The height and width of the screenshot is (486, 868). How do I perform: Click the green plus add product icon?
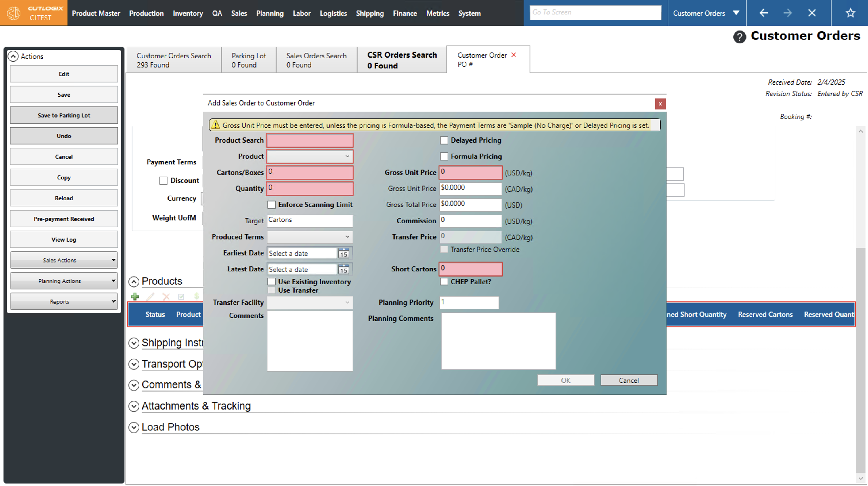point(135,296)
